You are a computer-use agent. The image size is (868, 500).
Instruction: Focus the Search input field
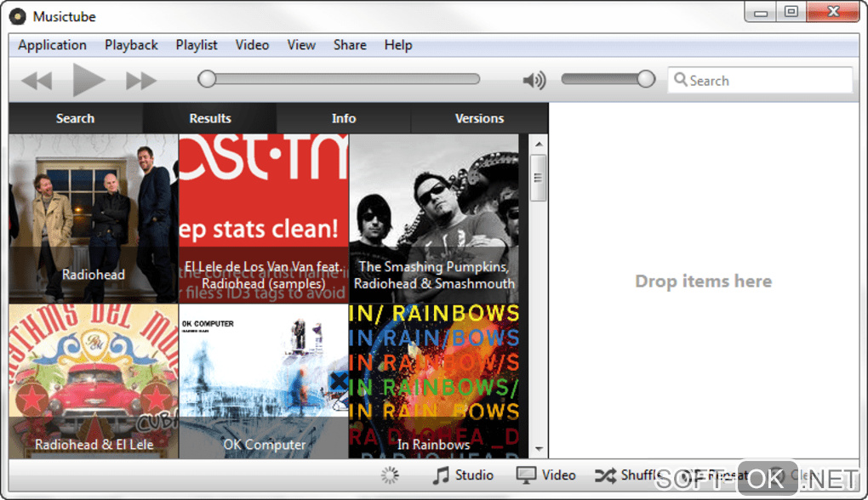coord(760,80)
